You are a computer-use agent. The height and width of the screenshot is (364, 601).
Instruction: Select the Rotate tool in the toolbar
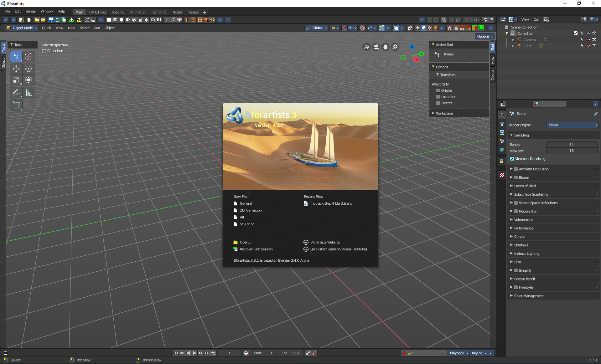tap(28, 69)
